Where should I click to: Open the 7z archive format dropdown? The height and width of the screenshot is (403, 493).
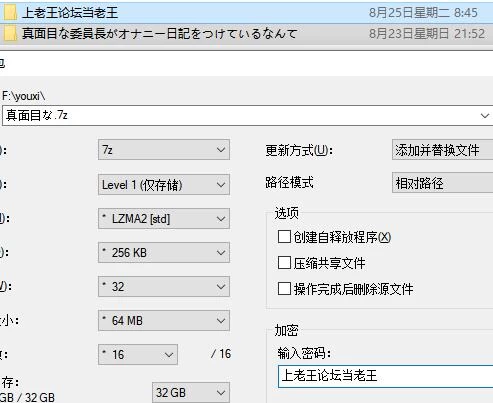pos(164,150)
